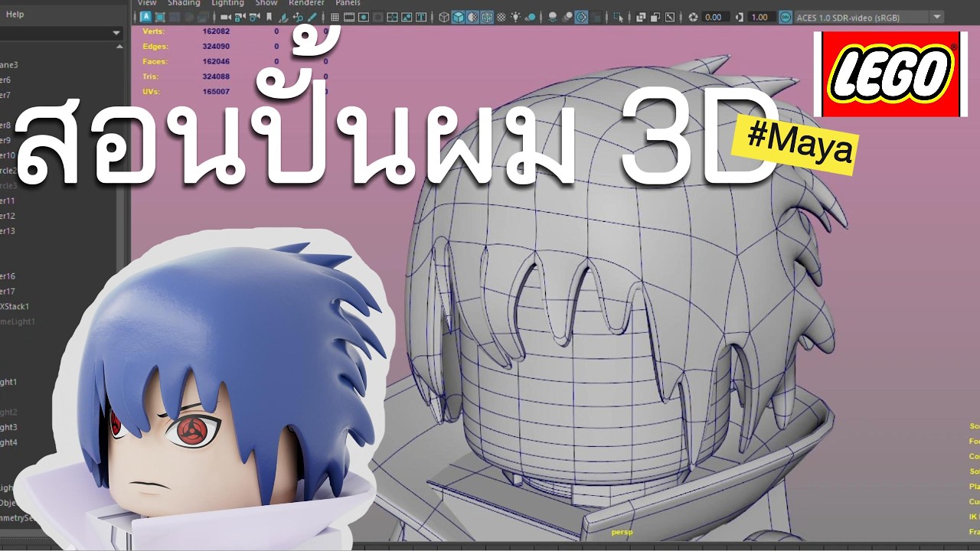Toggle the grid display icon
980x551 pixels.
tap(335, 17)
